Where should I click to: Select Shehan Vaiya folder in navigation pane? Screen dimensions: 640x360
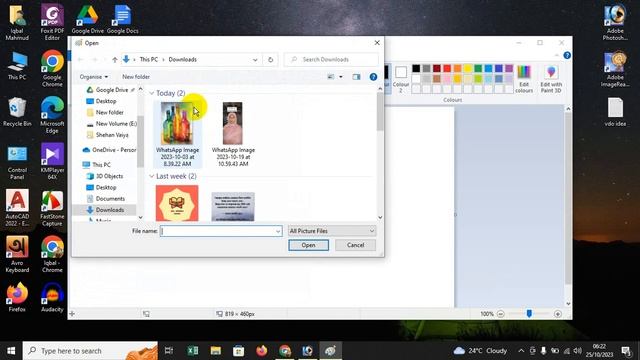click(x=107, y=135)
